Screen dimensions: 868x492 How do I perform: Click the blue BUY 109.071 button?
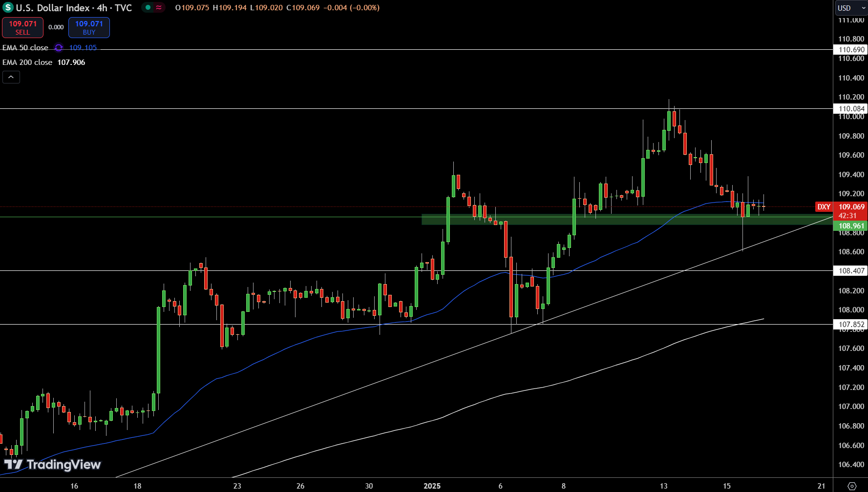pos(89,28)
